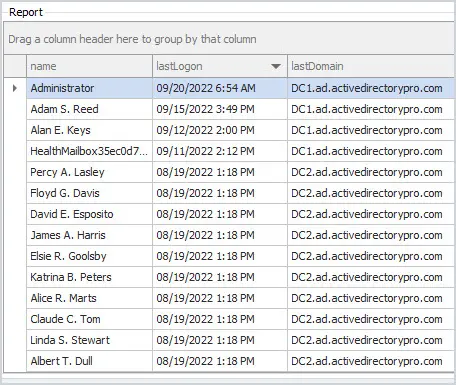
Task: Click lastDomain cell for Floyd G. Davis
Action: coord(371,193)
